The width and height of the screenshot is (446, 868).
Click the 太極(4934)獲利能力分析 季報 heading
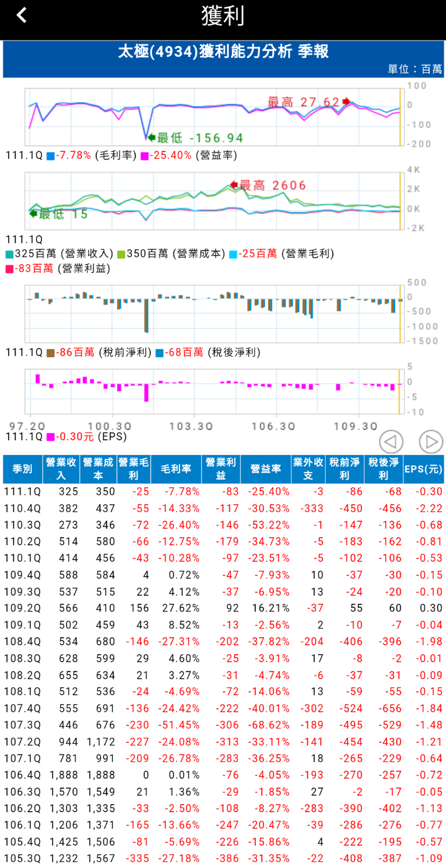point(223,52)
